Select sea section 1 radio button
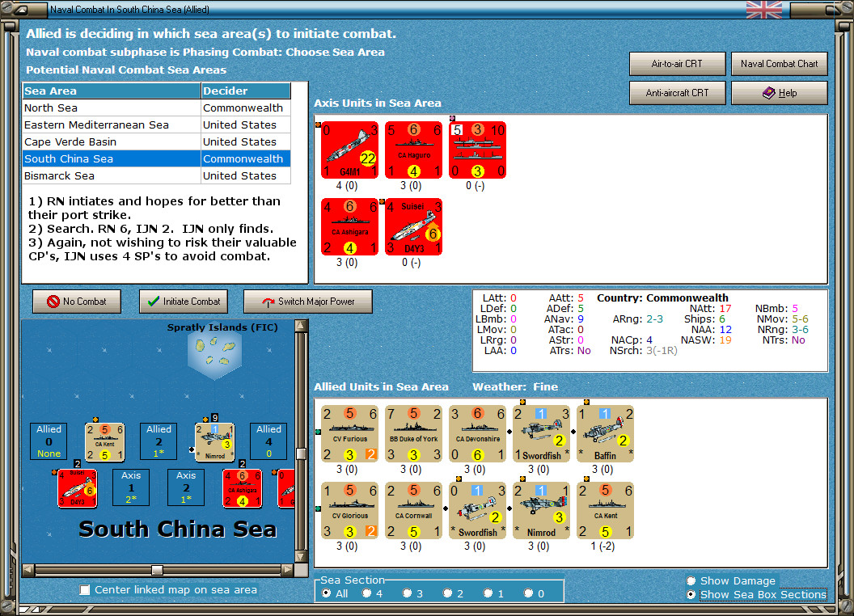Image resolution: width=854 pixels, height=616 pixels. tap(488, 593)
